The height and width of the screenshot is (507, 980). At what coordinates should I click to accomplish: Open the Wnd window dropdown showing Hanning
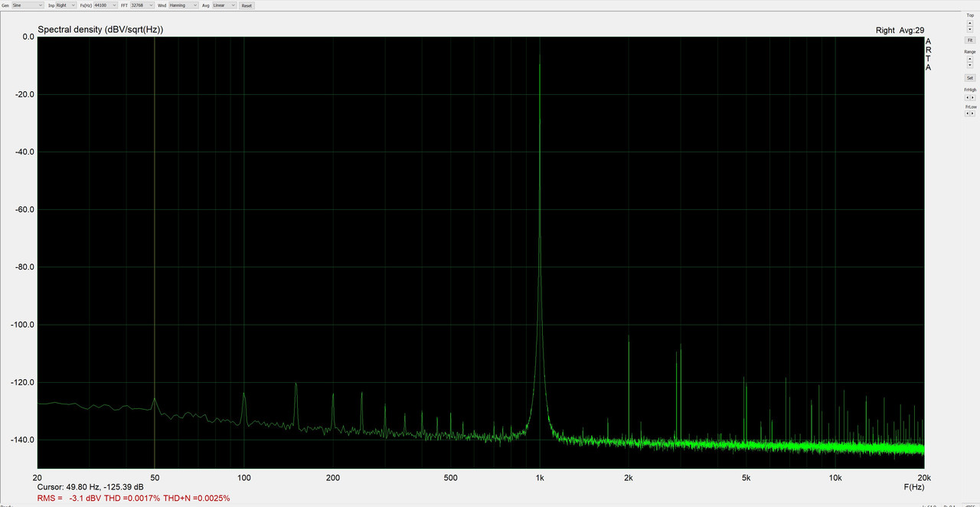point(183,5)
